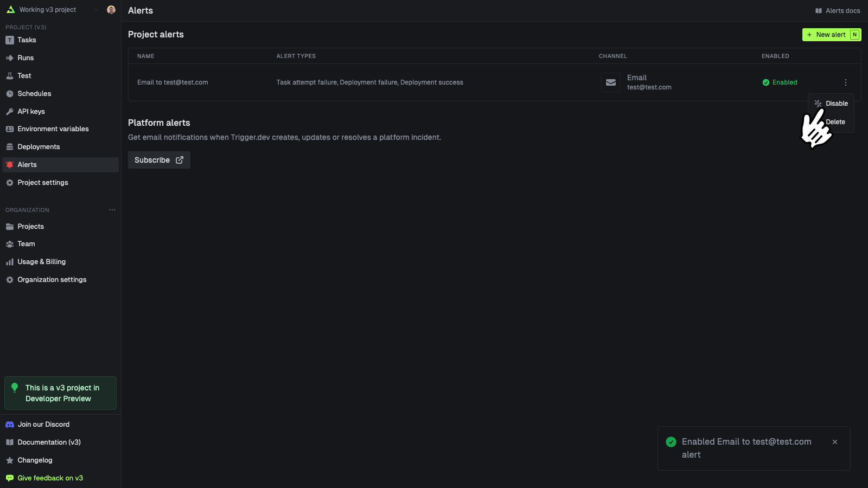The height and width of the screenshot is (488, 868).
Task: Click the Deployments icon in the sidebar
Action: click(x=10, y=146)
